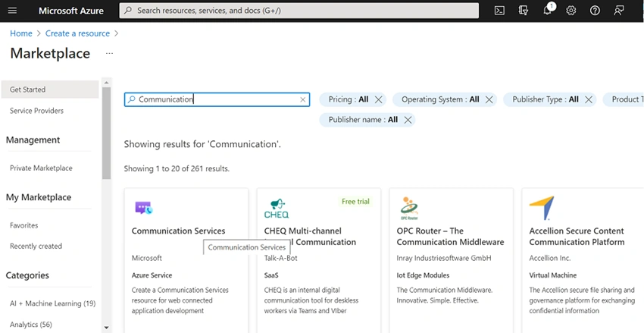Go to Create a resource breadcrumb
This screenshot has width=644, height=333.
[77, 33]
